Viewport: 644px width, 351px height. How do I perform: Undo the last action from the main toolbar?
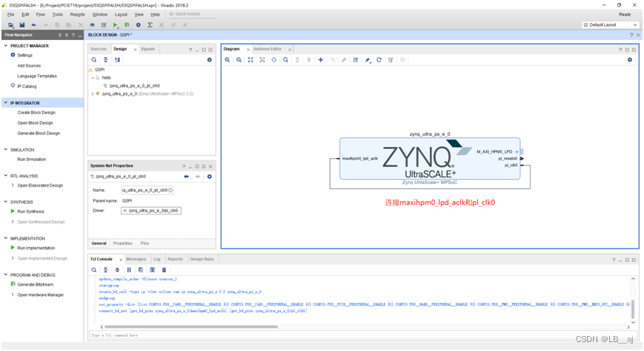34,25
